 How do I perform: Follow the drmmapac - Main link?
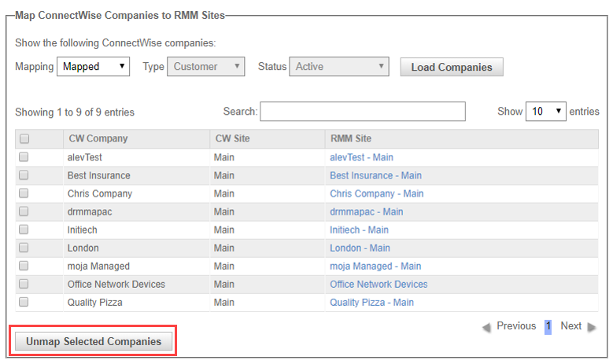[367, 211]
